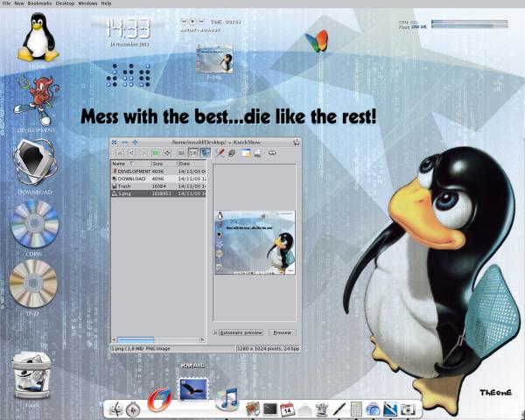Open the terminal icon in dock
Screen dimensions: 525x420
coord(270,409)
